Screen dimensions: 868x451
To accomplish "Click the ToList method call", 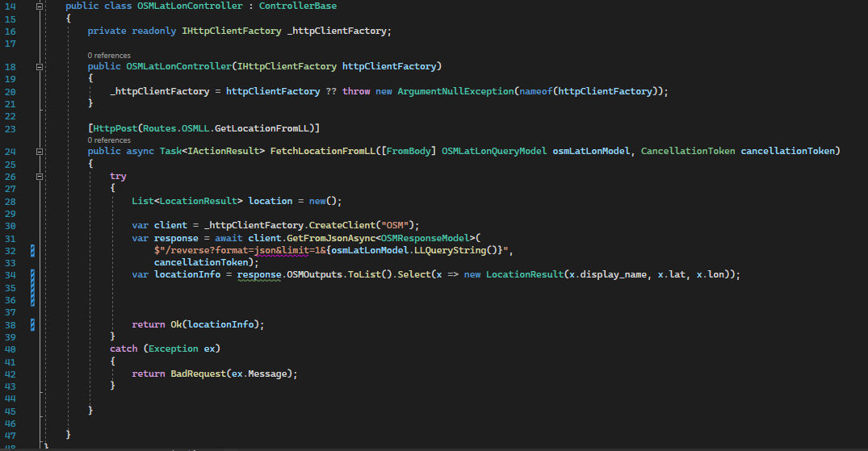I will click(364, 274).
